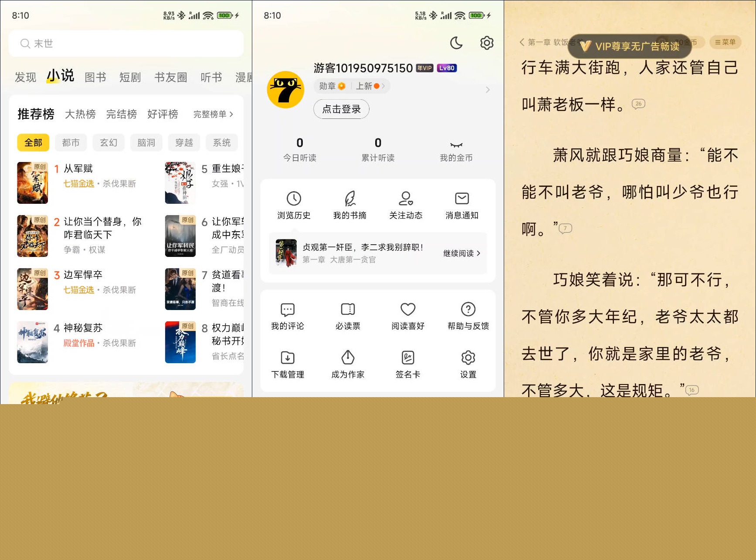Select 脑洞 category filter chip
The height and width of the screenshot is (560, 756).
(146, 142)
